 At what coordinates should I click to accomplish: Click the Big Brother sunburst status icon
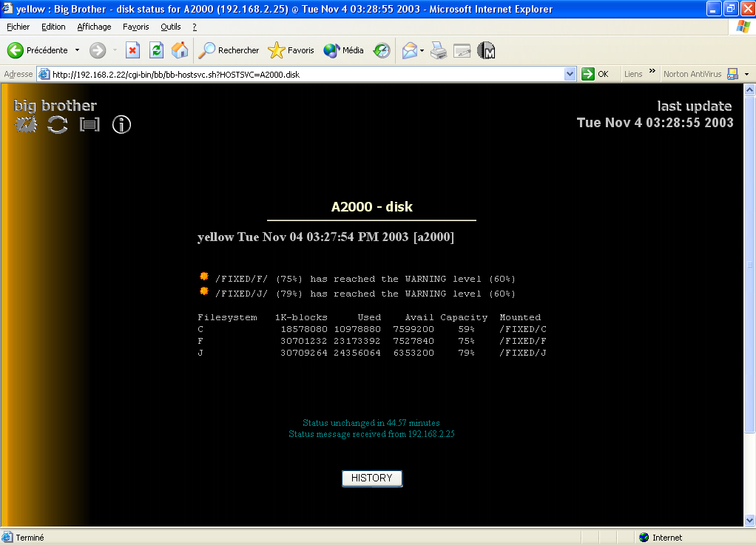pos(27,124)
